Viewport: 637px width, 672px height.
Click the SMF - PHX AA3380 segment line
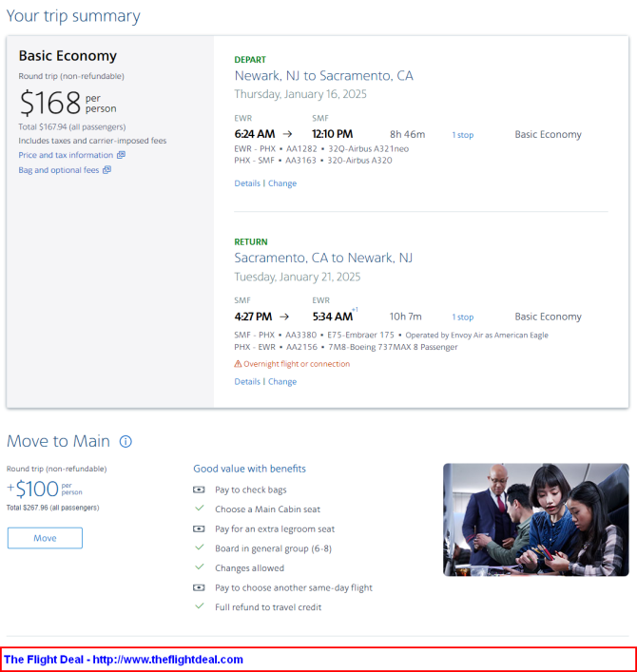(x=391, y=336)
